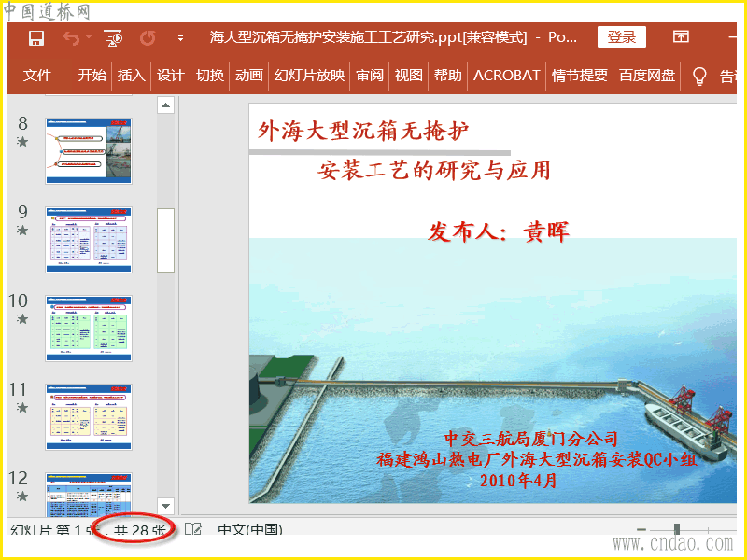Click the date text 2010年4月

[x=518, y=480]
